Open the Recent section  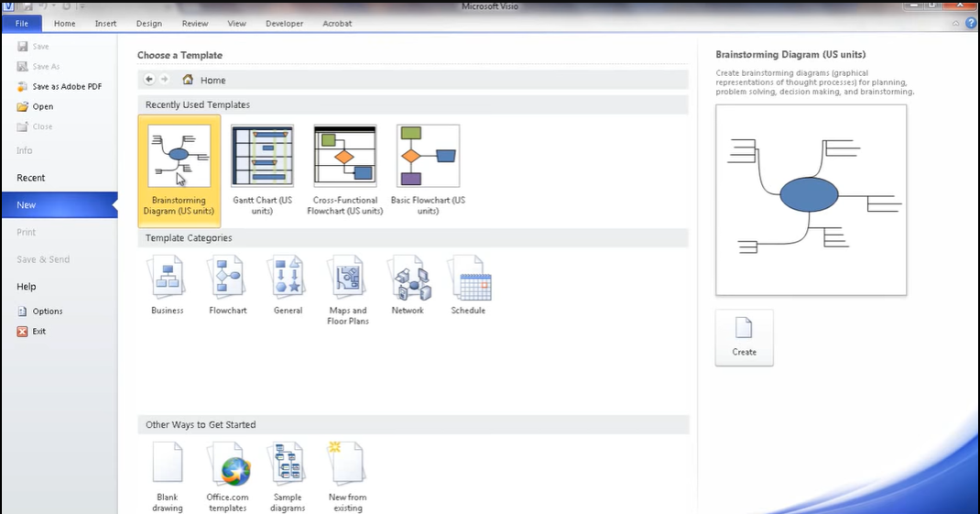[30, 178]
